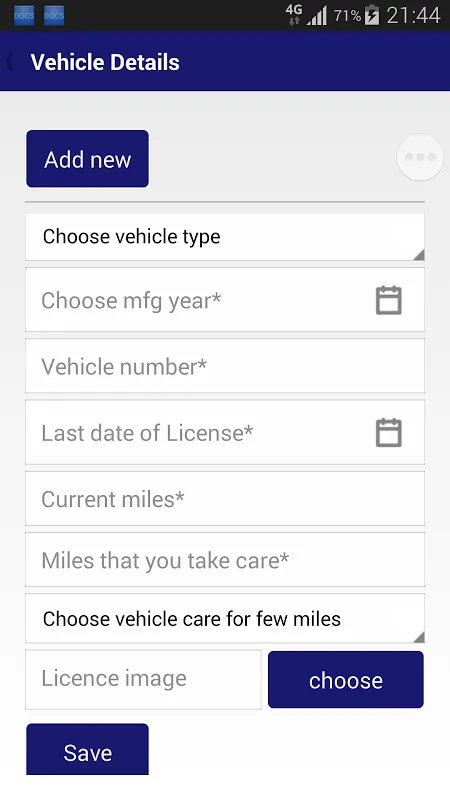Tap the calendar icon for mfg year
This screenshot has width=450, height=800.
click(x=389, y=300)
